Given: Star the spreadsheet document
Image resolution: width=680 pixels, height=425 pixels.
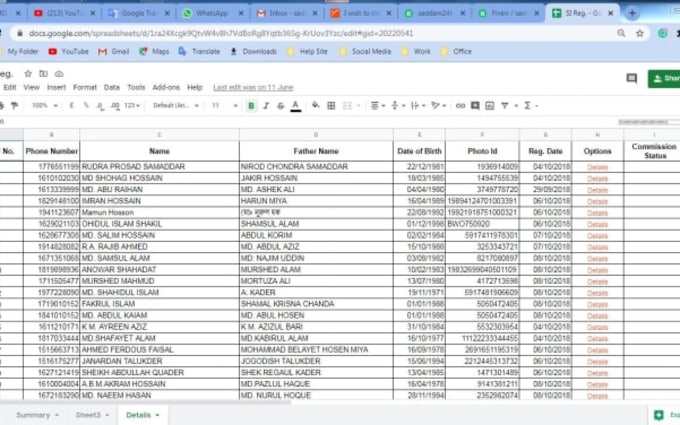Looking at the screenshot, I should [x=28, y=74].
